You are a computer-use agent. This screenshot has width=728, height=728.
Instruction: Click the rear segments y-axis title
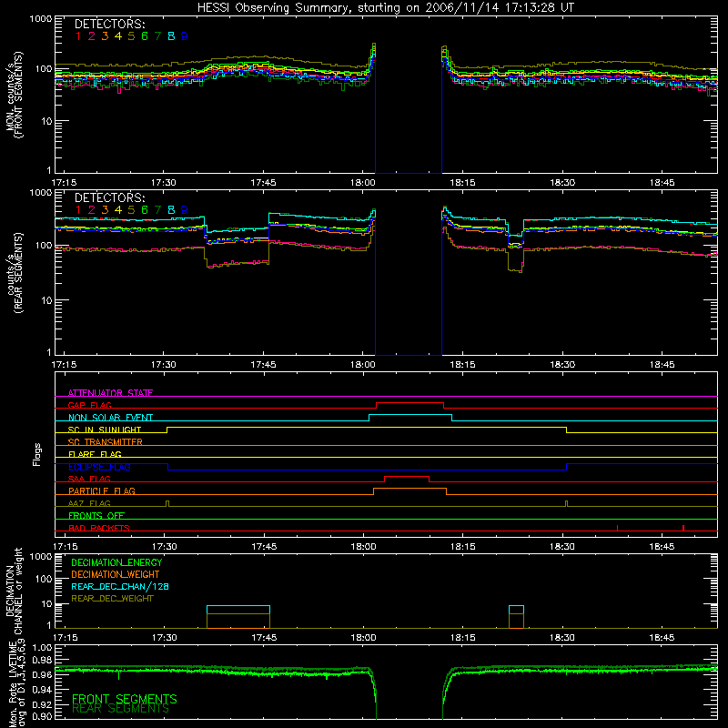point(14,274)
